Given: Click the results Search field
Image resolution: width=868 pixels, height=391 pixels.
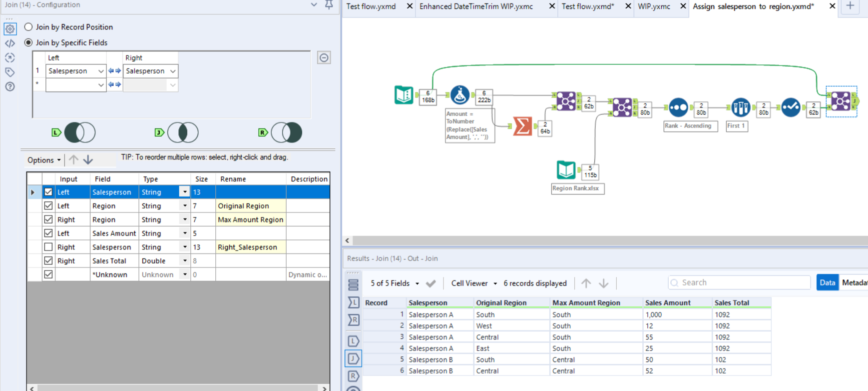Looking at the screenshot, I should click(739, 282).
